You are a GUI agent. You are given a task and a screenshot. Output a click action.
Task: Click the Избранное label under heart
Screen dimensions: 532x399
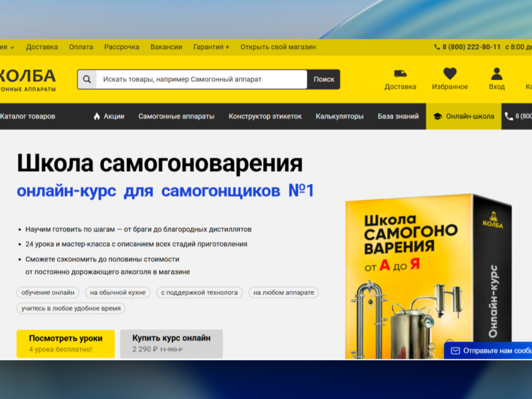(x=450, y=87)
